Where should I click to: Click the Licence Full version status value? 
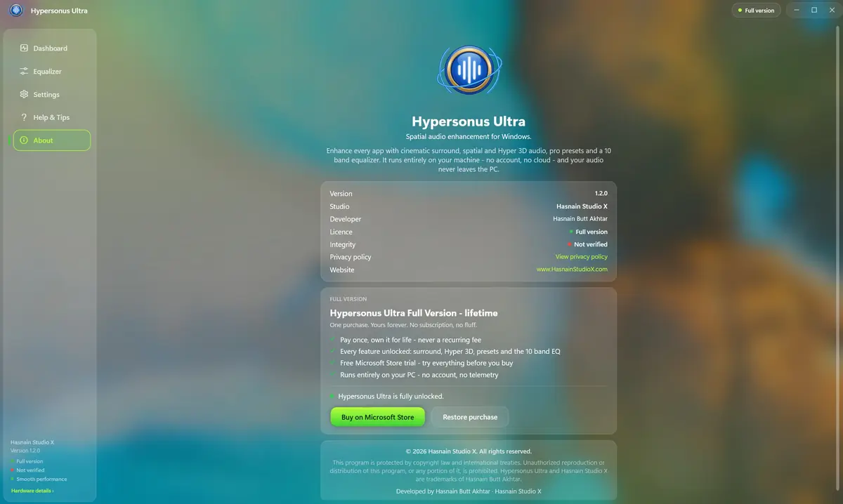(588, 232)
